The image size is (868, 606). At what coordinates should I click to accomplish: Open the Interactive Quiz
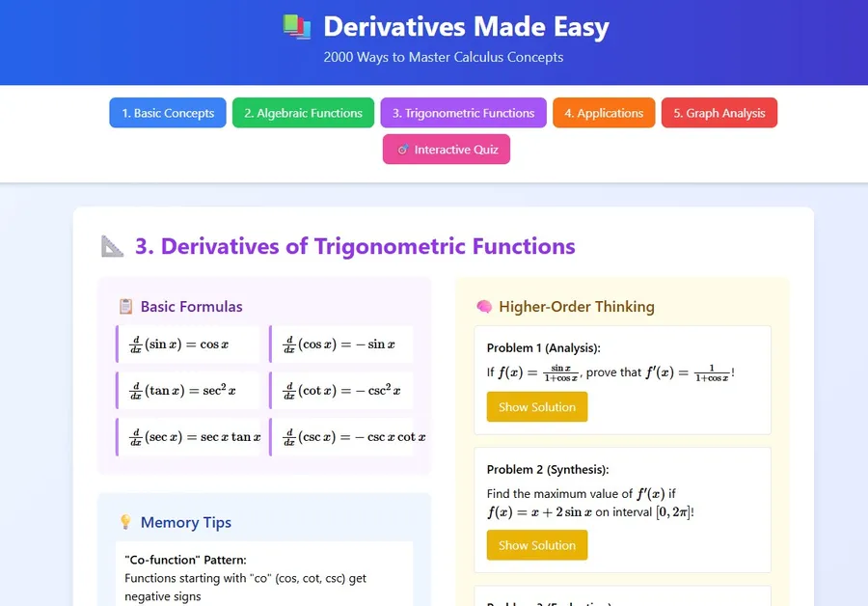(446, 149)
